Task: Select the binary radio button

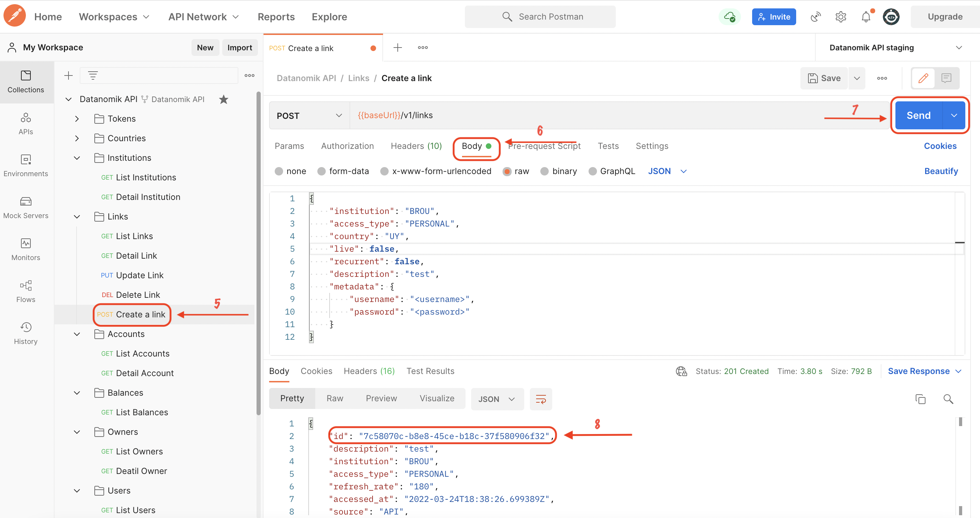Action: coord(545,171)
